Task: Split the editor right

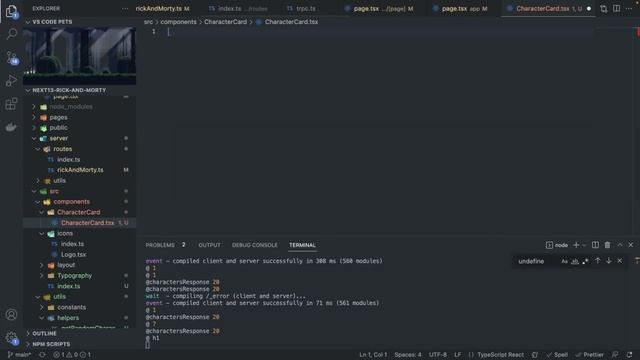Action: click(x=616, y=9)
